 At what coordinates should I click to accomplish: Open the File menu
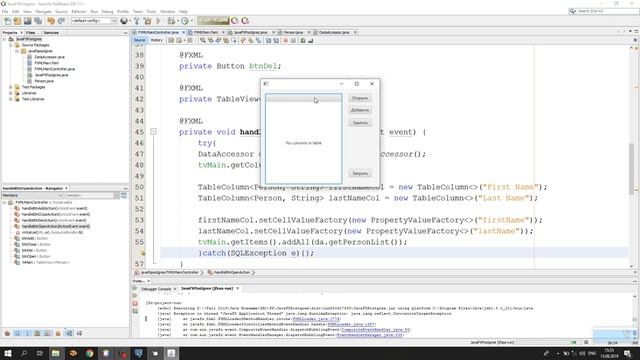point(5,11)
